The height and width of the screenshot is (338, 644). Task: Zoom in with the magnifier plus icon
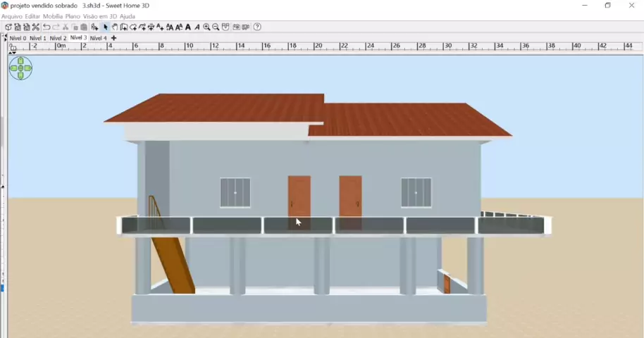tap(206, 27)
